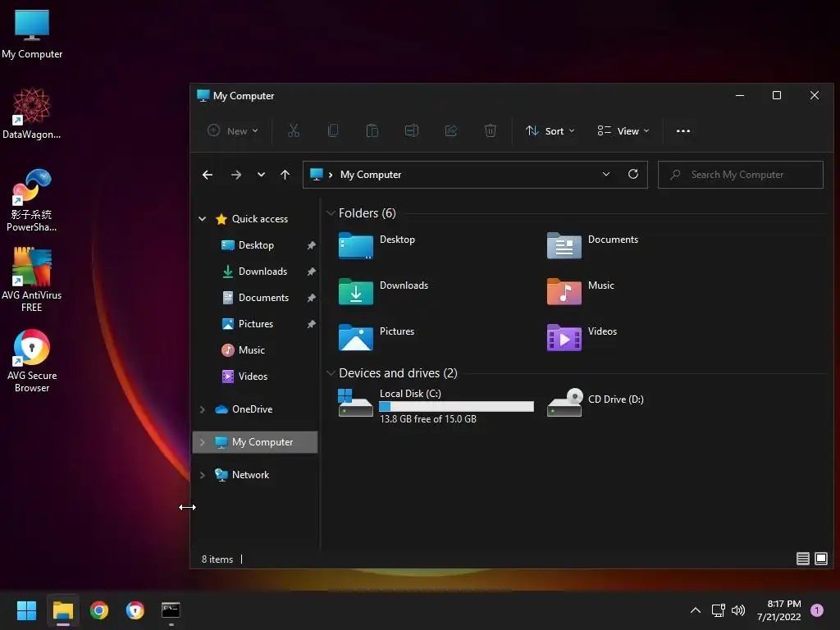Select the Documents folder in main pane
Viewport: 840px width, 630px height.
coord(592,246)
